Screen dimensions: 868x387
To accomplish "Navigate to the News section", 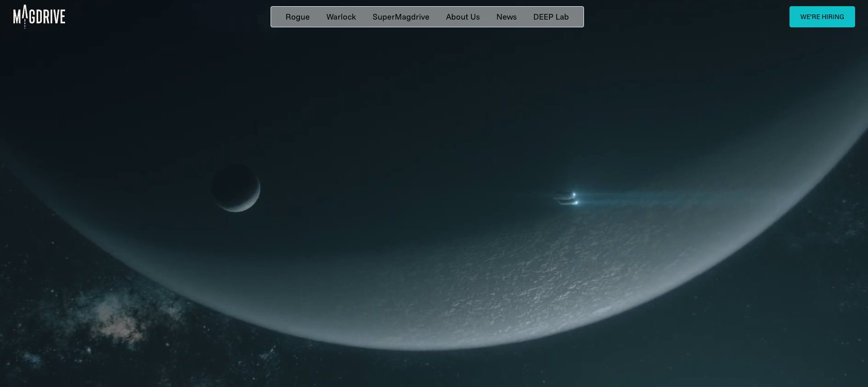I will point(506,17).
